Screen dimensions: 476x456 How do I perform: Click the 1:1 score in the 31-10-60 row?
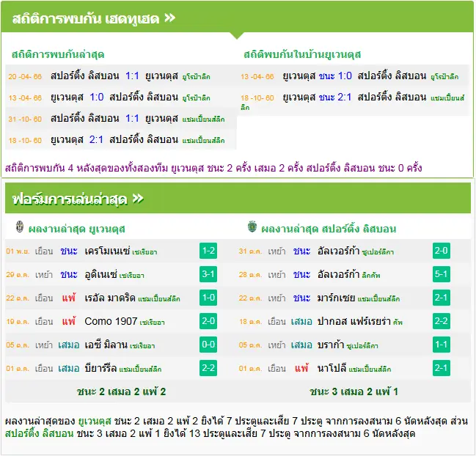click(x=132, y=118)
